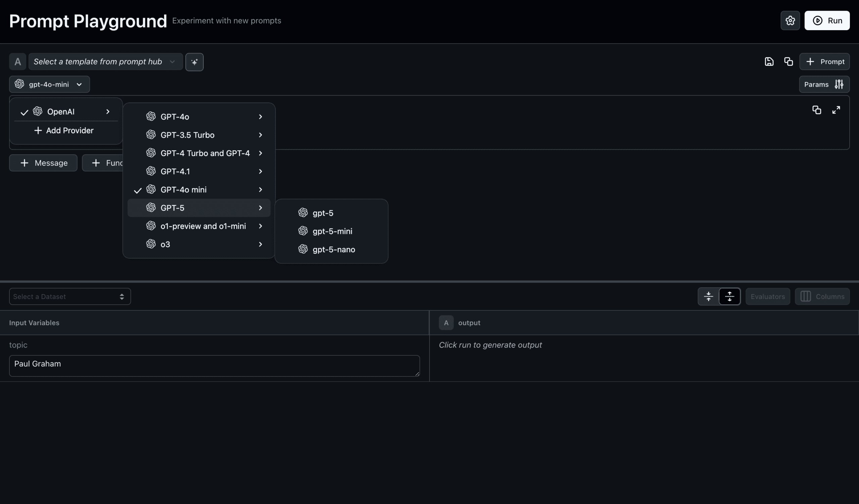Collapse rows with the compact toggle
The height and width of the screenshot is (504, 859).
point(708,297)
